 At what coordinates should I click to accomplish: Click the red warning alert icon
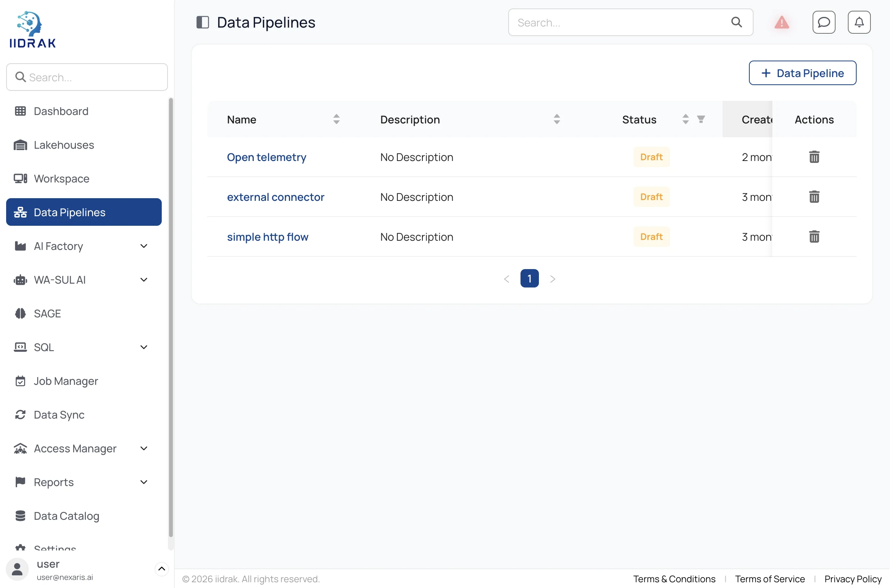click(x=782, y=22)
